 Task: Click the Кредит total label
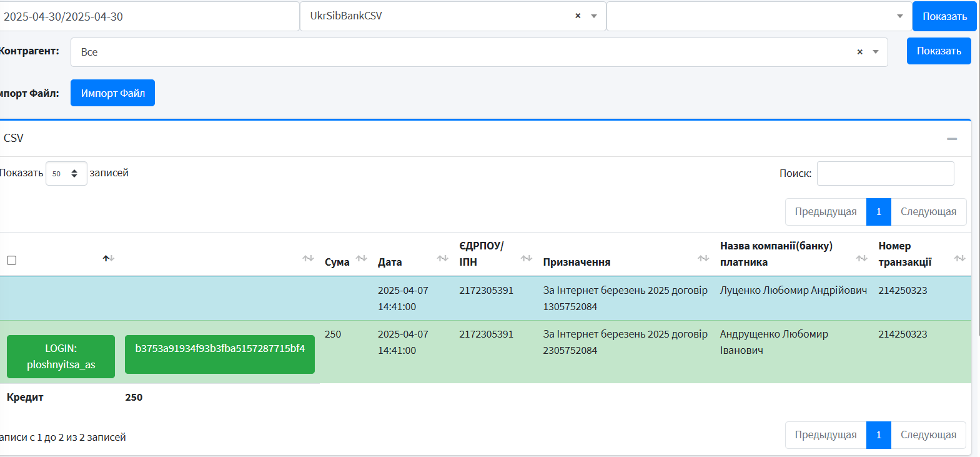click(x=25, y=397)
